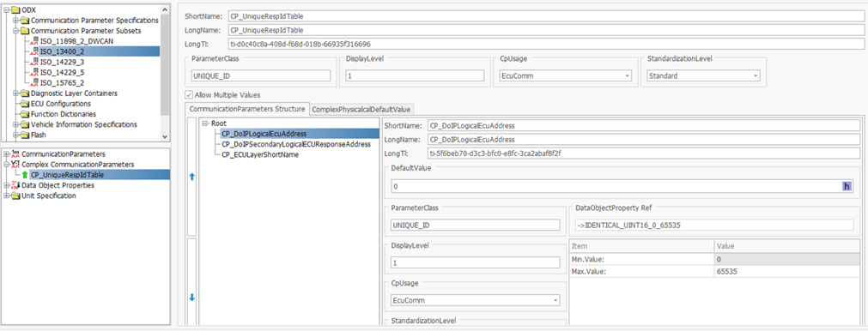Open the StandardizationLevel Standard dropdown

point(755,76)
